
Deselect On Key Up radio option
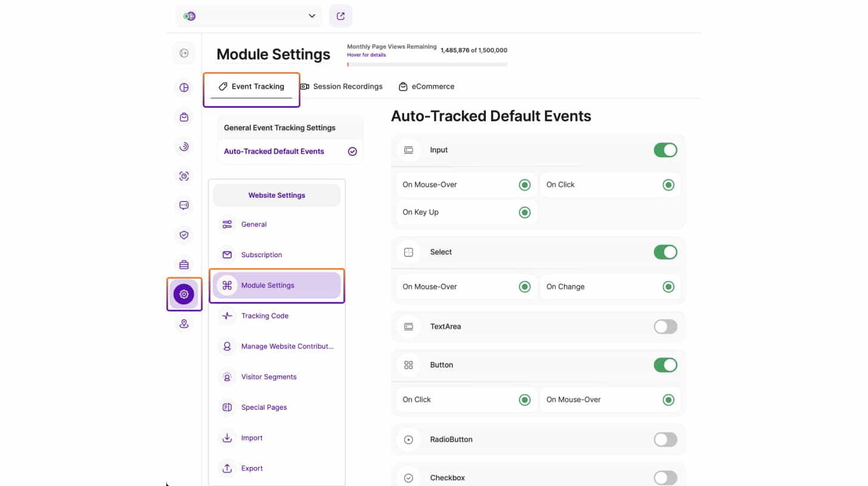524,212
